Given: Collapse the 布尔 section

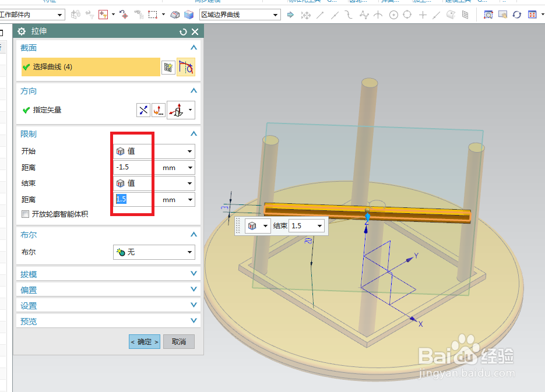Looking at the screenshot, I should pyautogui.click(x=194, y=235).
